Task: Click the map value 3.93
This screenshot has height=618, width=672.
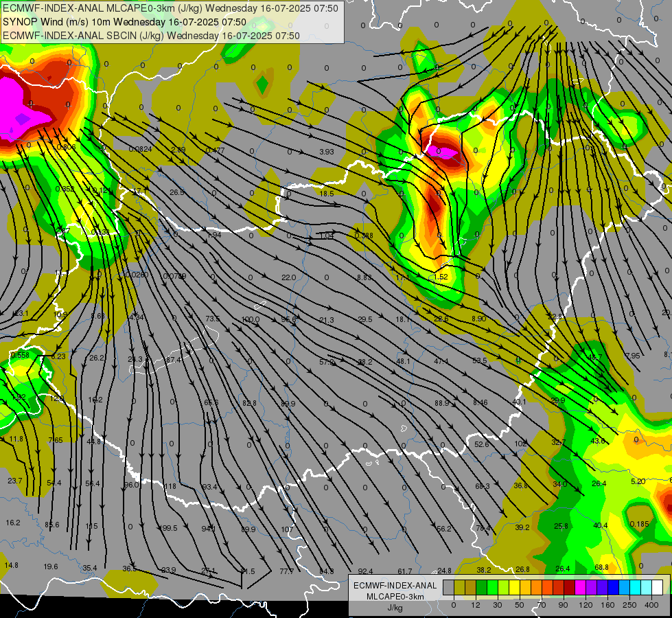Action: 327,152
